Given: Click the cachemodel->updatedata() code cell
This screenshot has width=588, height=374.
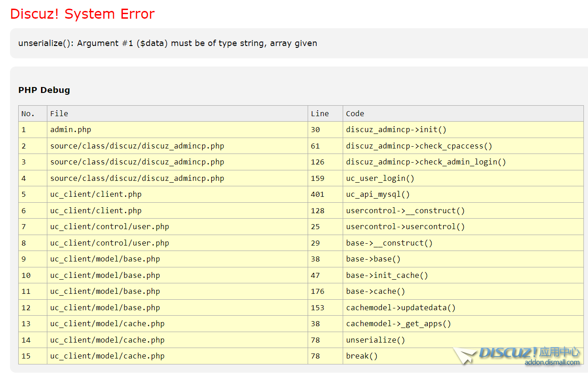Looking at the screenshot, I should click(x=400, y=308).
